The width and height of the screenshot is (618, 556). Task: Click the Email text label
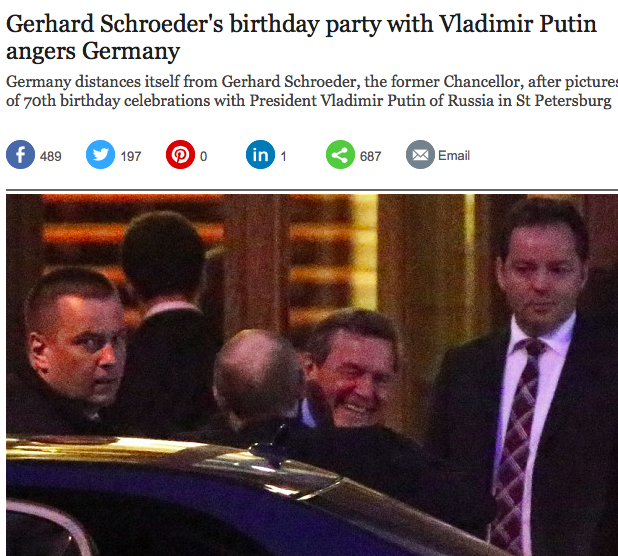pyautogui.click(x=454, y=156)
